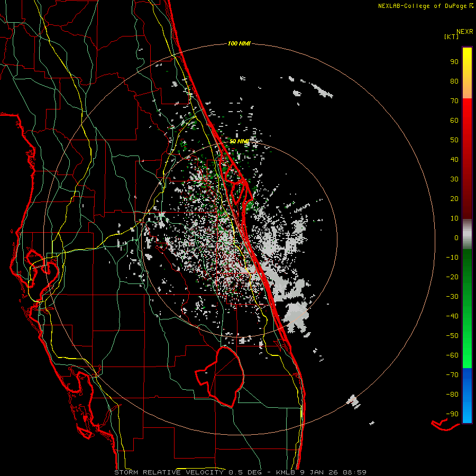Click the 100 NMI range ring label

click(239, 44)
